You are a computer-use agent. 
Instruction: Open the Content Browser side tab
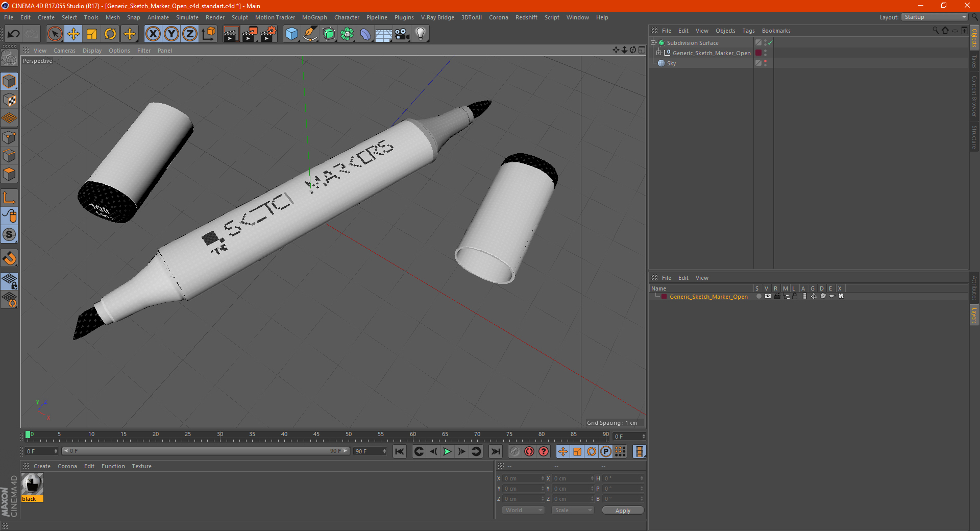pyautogui.click(x=974, y=96)
